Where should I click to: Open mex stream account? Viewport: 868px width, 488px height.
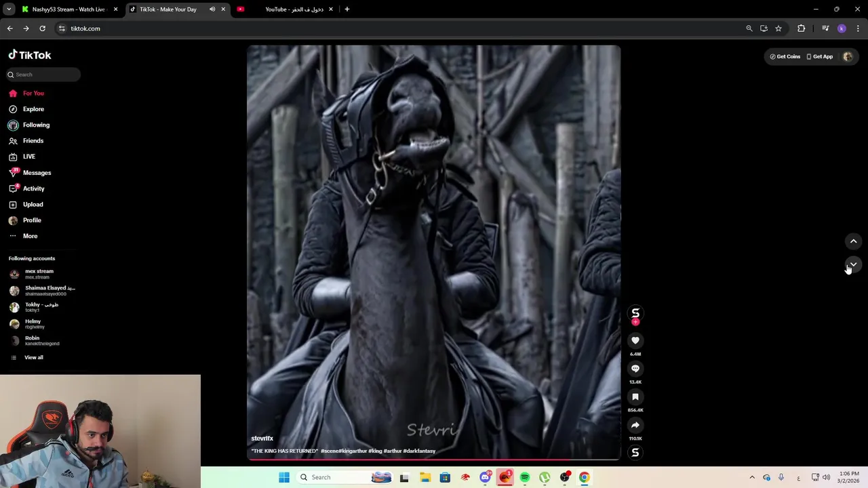(32, 274)
